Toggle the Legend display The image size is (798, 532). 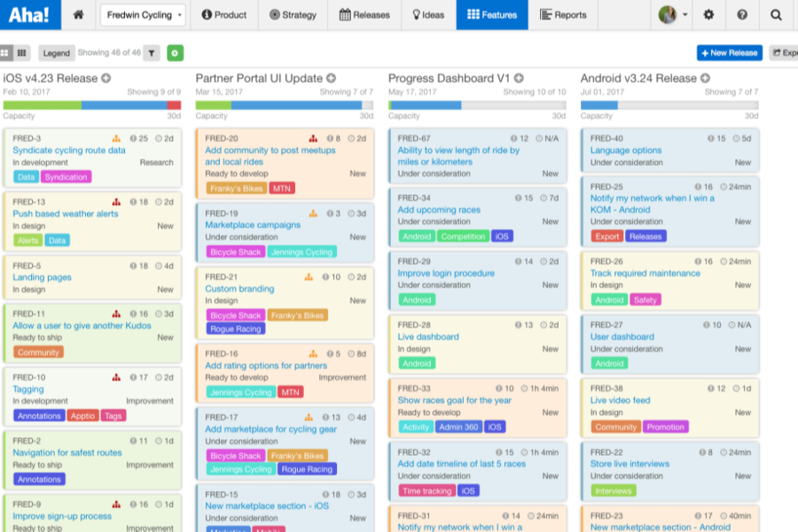coord(56,53)
